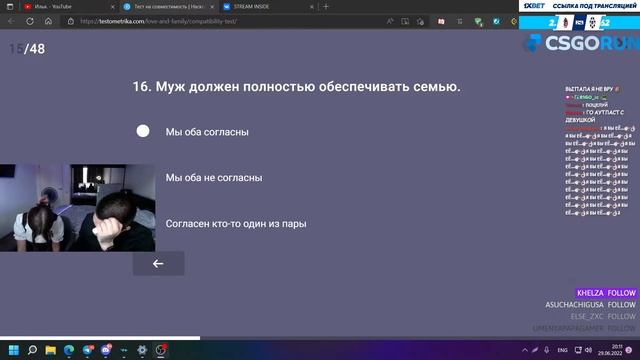Screen dimensions: 640x360
Task: Switch the ENG input language
Action: coord(562,350)
